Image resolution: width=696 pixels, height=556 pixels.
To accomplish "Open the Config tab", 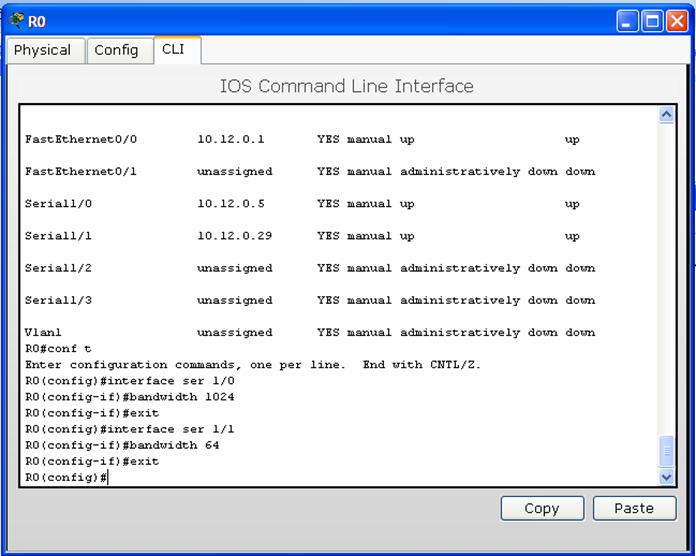I will pyautogui.click(x=116, y=50).
